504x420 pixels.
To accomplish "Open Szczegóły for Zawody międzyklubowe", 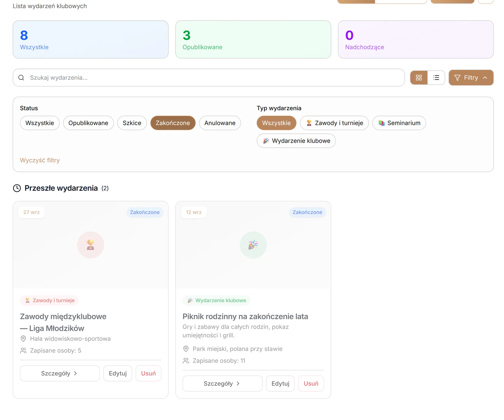I will click(60, 373).
